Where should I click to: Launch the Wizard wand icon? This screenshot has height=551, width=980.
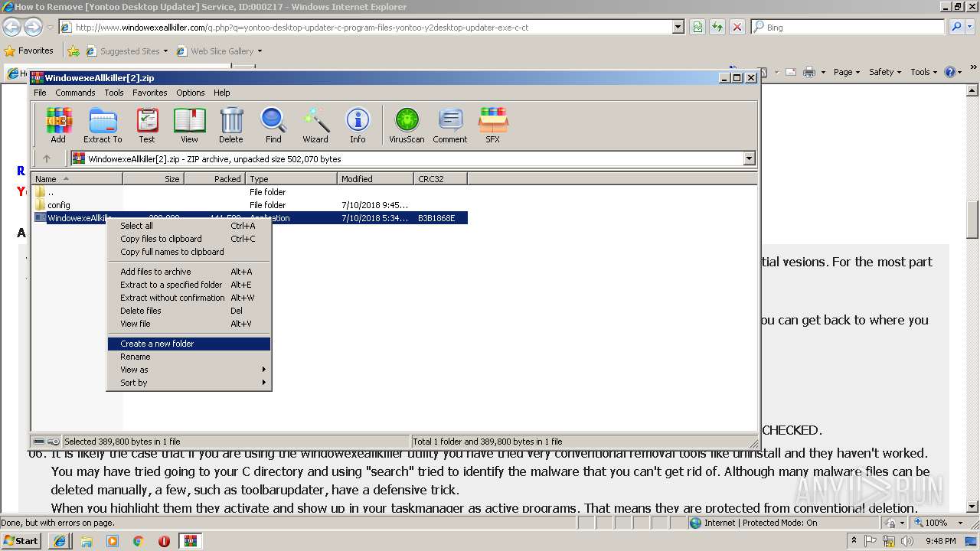point(315,126)
